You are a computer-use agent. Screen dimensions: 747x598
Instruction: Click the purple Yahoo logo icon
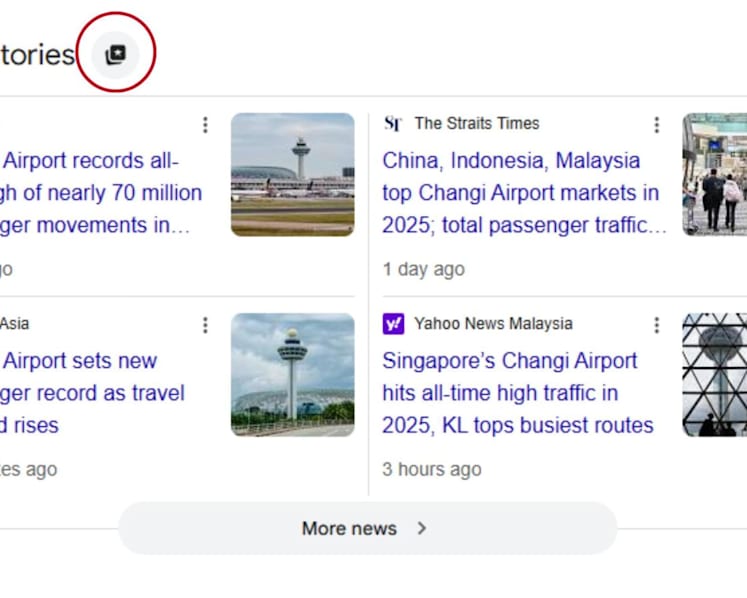394,324
